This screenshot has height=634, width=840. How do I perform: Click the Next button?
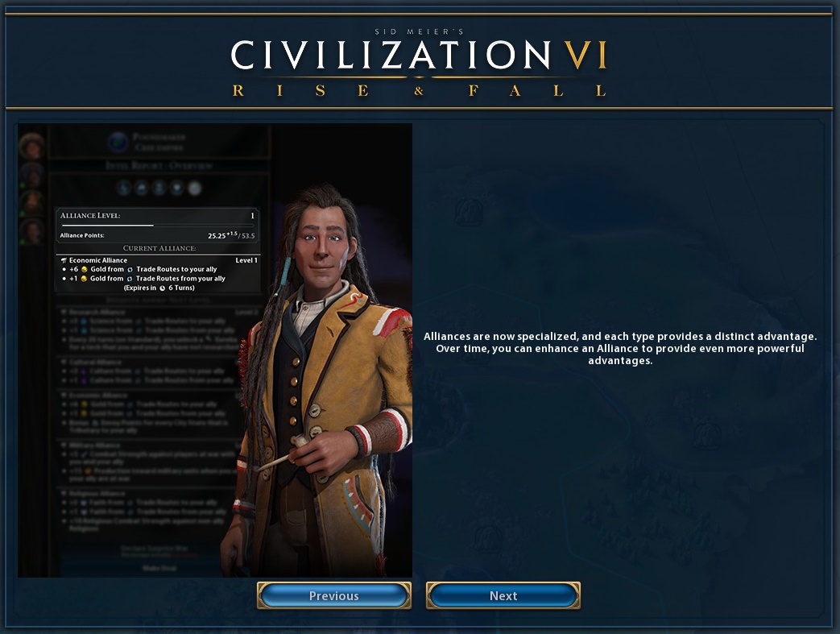pyautogui.click(x=503, y=595)
